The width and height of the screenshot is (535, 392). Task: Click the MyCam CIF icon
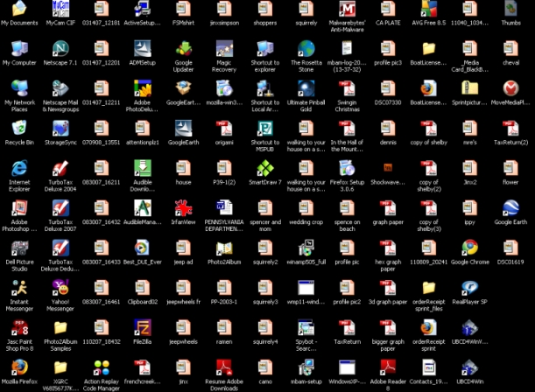point(60,9)
